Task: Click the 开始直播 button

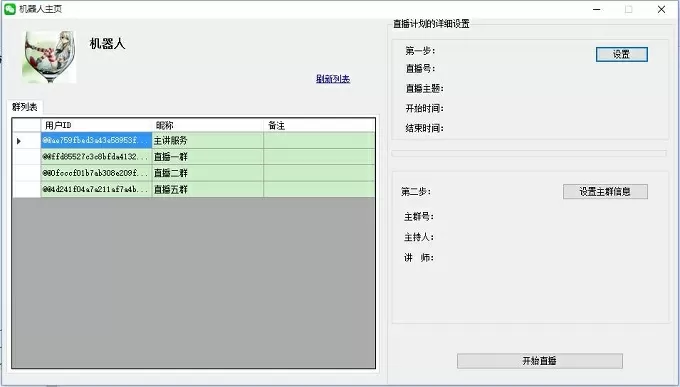Action: tap(539, 361)
